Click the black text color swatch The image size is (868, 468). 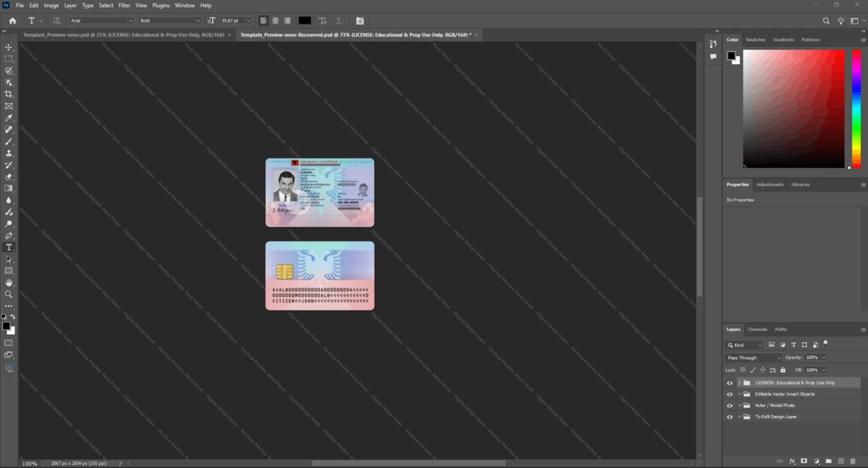304,21
